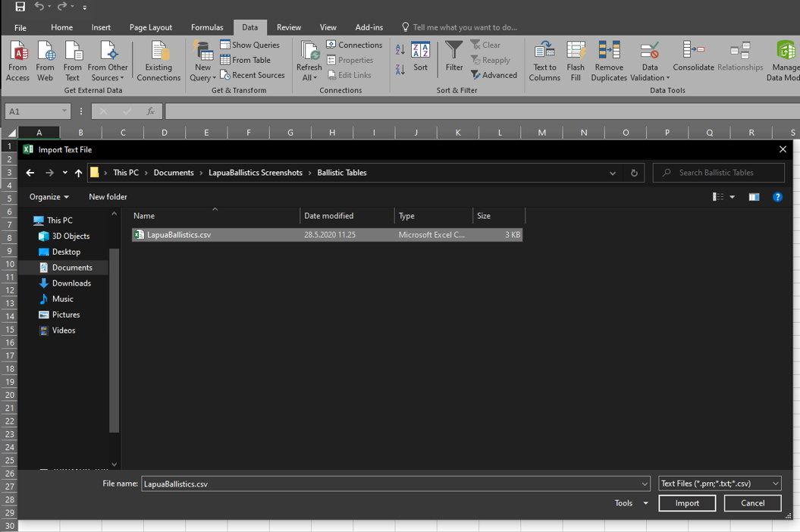Click From Table in Get & Transform
Image resolution: width=800 pixels, height=532 pixels.
pyautogui.click(x=246, y=60)
